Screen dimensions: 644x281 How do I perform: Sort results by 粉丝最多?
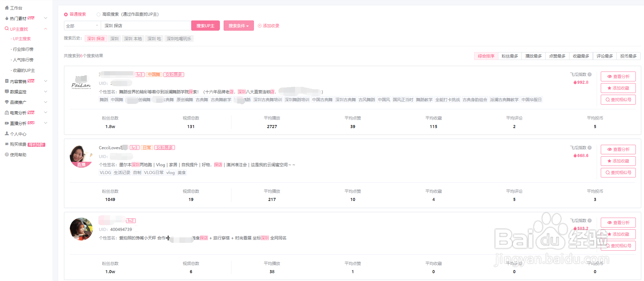[510, 56]
